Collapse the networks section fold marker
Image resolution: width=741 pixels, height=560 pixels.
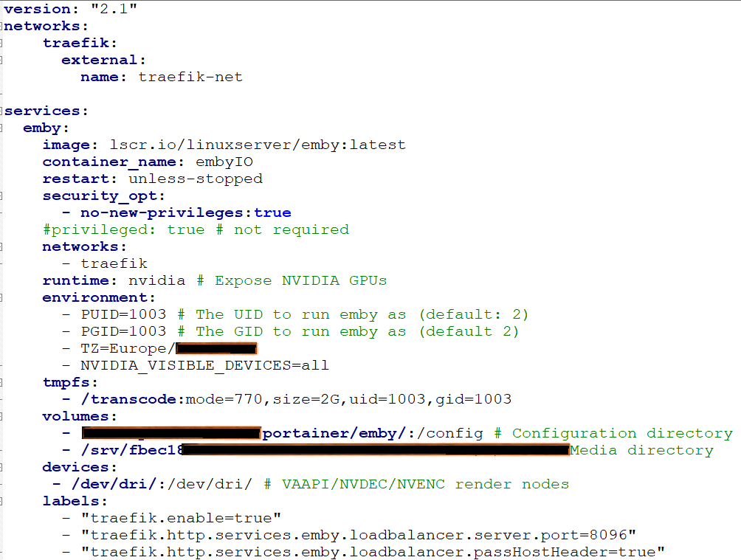pyautogui.click(x=3, y=26)
